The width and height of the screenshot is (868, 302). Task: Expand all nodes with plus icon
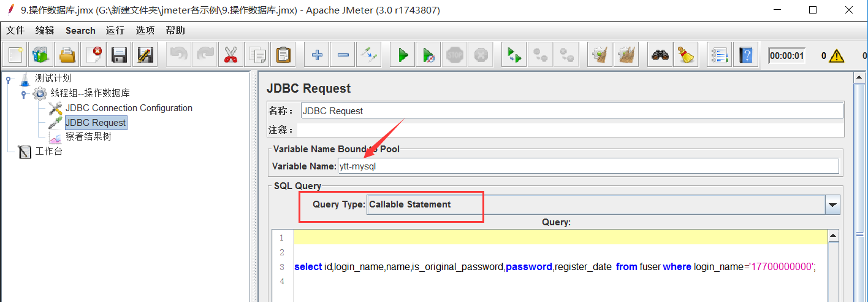click(316, 55)
